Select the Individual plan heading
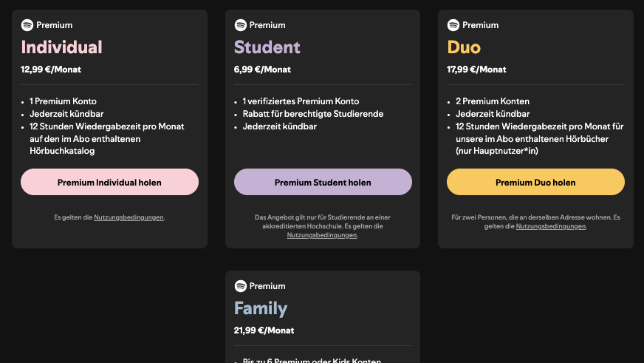This screenshot has width=644, height=363. pos(61,47)
